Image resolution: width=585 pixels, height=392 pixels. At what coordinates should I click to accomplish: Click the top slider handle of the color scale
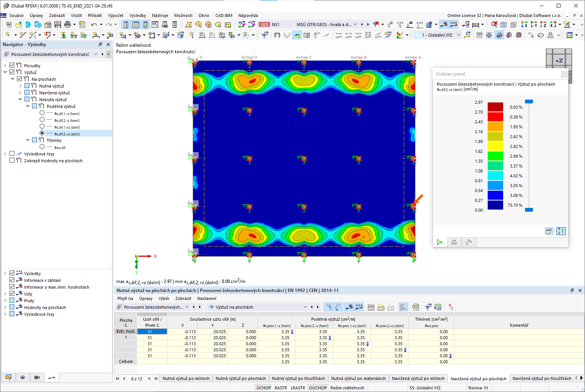(529, 101)
